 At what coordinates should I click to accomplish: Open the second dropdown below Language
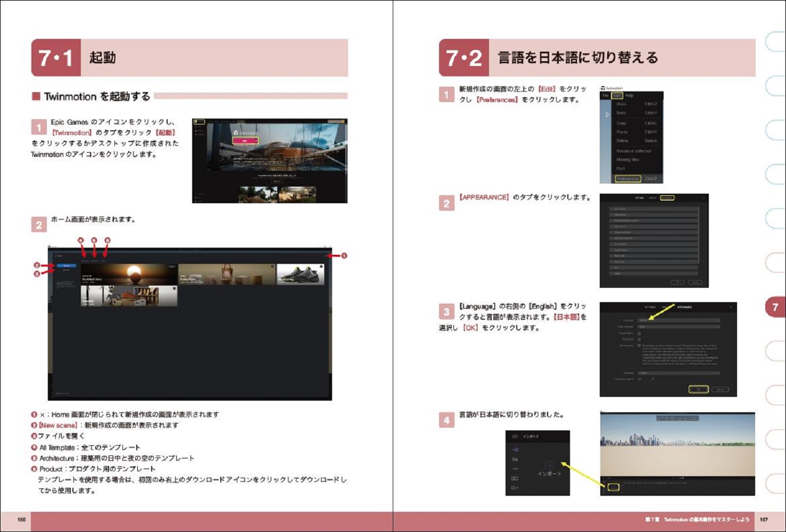tap(679, 327)
